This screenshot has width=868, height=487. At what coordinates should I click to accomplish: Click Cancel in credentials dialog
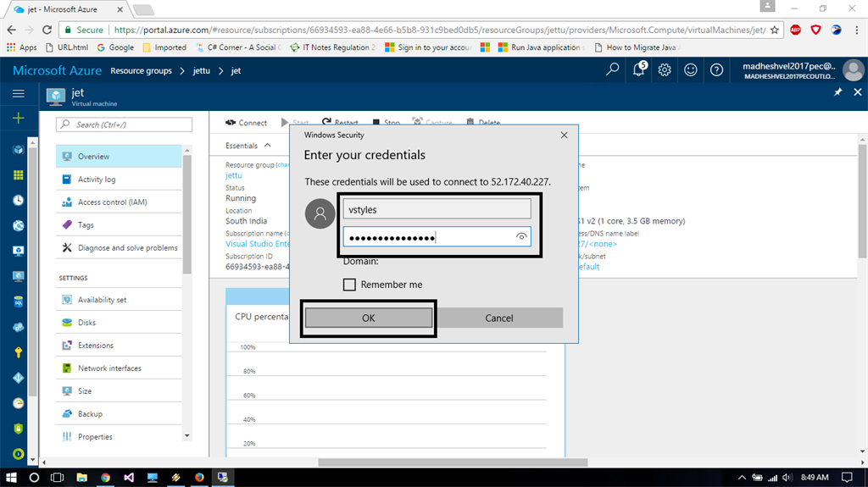pyautogui.click(x=498, y=318)
